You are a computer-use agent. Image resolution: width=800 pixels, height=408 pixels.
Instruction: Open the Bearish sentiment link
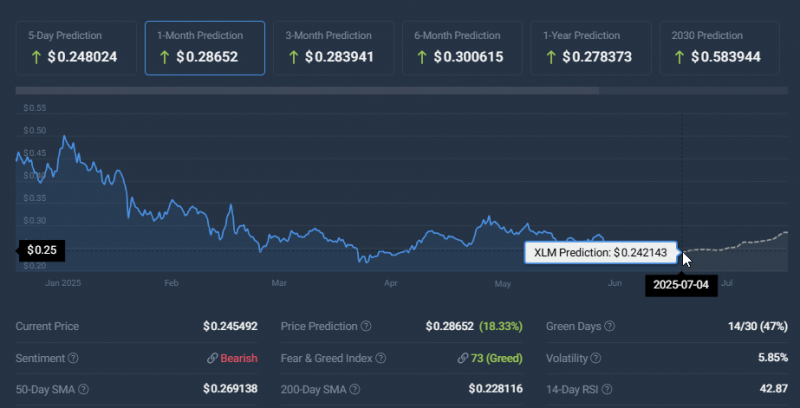[x=232, y=358]
